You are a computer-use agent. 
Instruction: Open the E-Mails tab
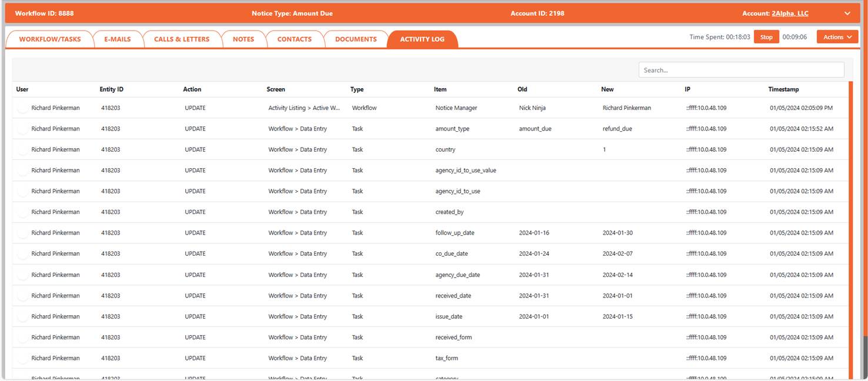[118, 39]
